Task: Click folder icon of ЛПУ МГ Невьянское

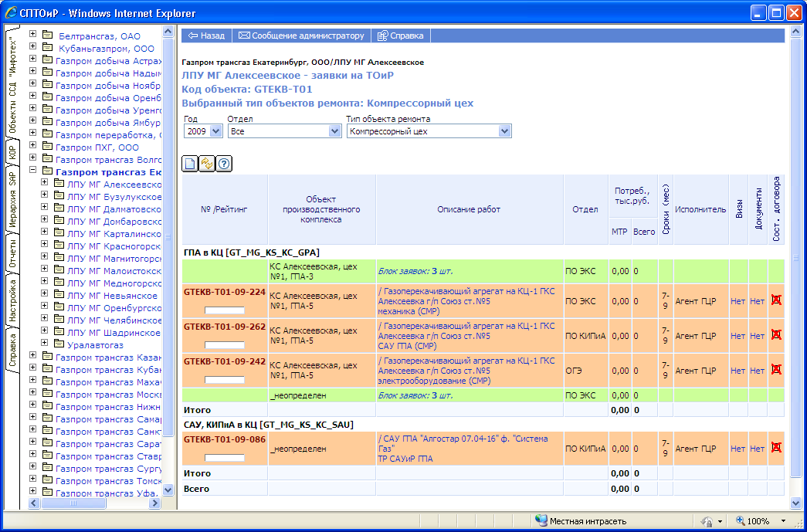Action: coord(59,294)
